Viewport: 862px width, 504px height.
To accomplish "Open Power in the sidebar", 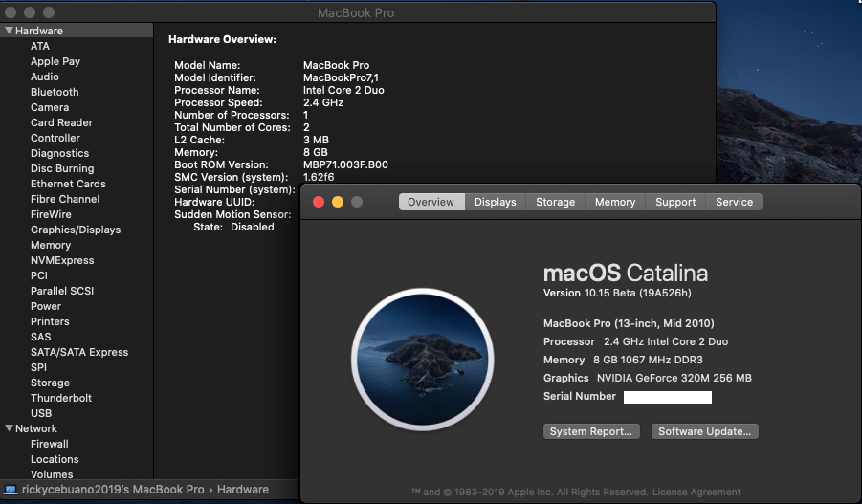I will (x=46, y=306).
